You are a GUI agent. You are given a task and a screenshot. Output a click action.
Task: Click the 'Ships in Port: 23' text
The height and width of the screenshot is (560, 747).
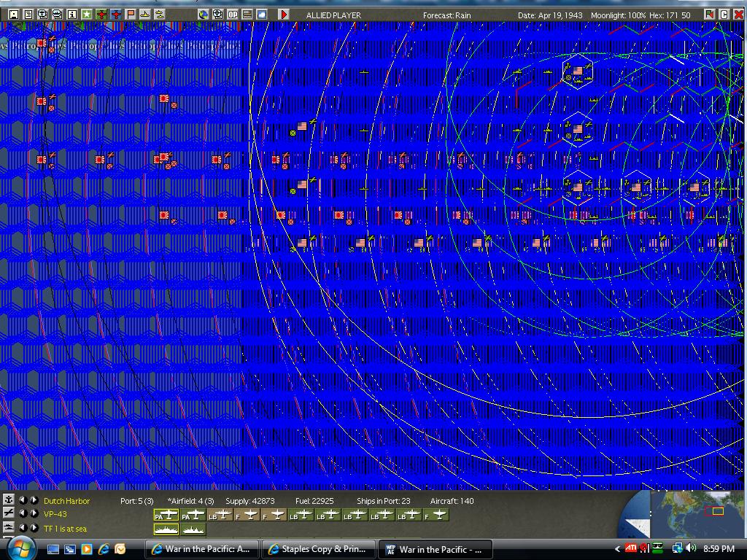pyautogui.click(x=384, y=501)
